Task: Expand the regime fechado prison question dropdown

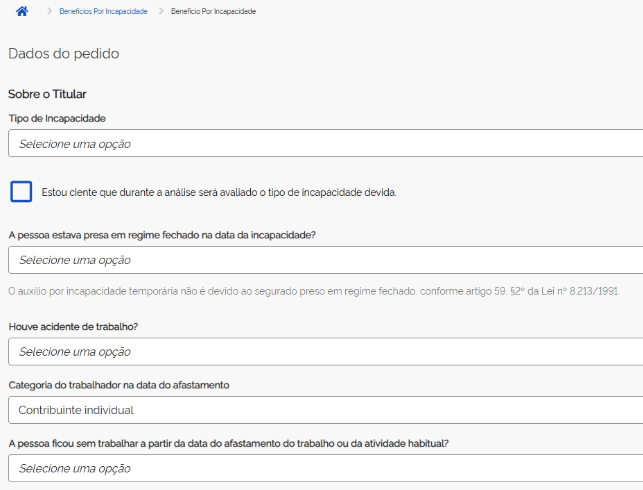Action: [x=325, y=260]
